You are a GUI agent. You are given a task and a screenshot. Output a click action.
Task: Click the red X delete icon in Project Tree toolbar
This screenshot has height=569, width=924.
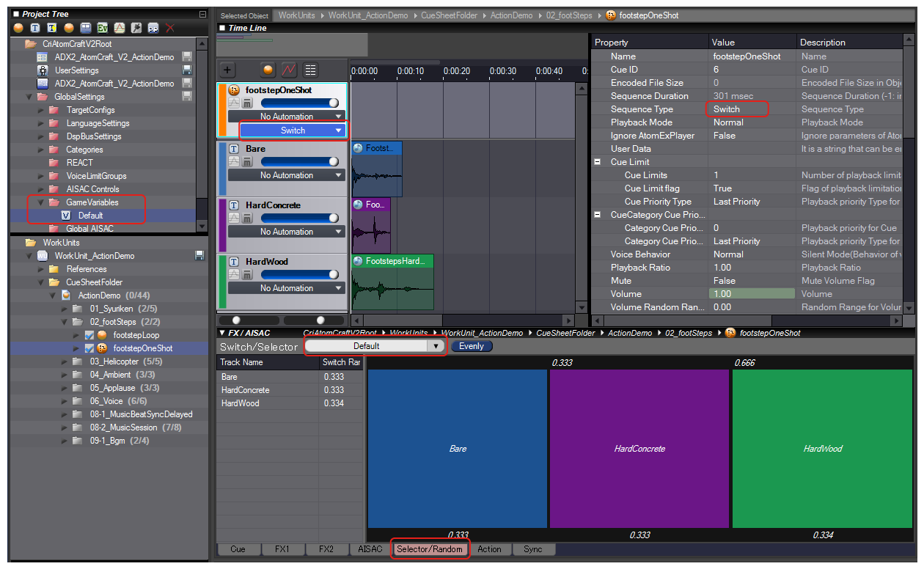pos(170,28)
